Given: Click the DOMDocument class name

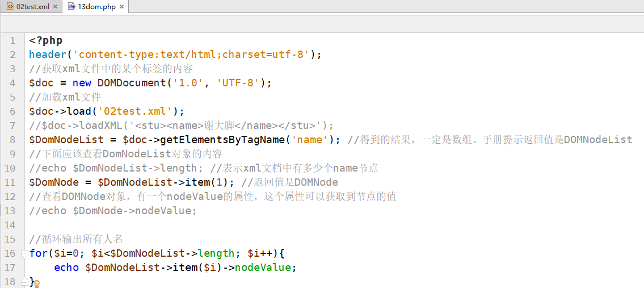Looking at the screenshot, I should click(132, 83).
